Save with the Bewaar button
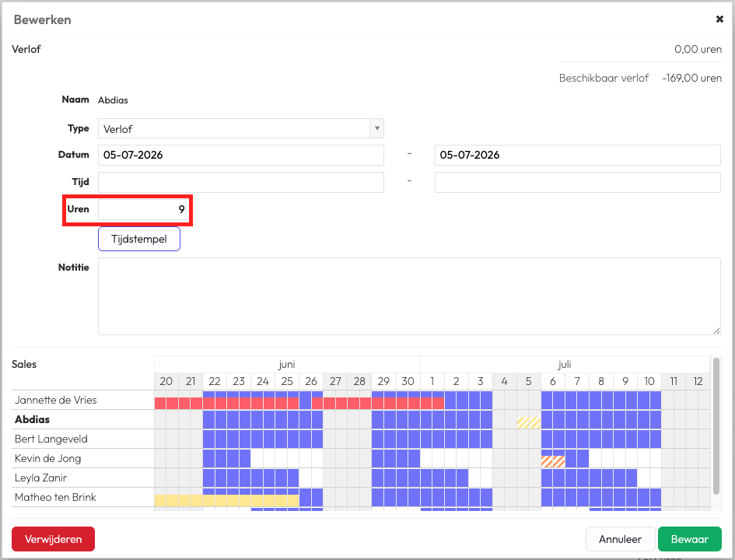735x560 pixels. pos(690,539)
